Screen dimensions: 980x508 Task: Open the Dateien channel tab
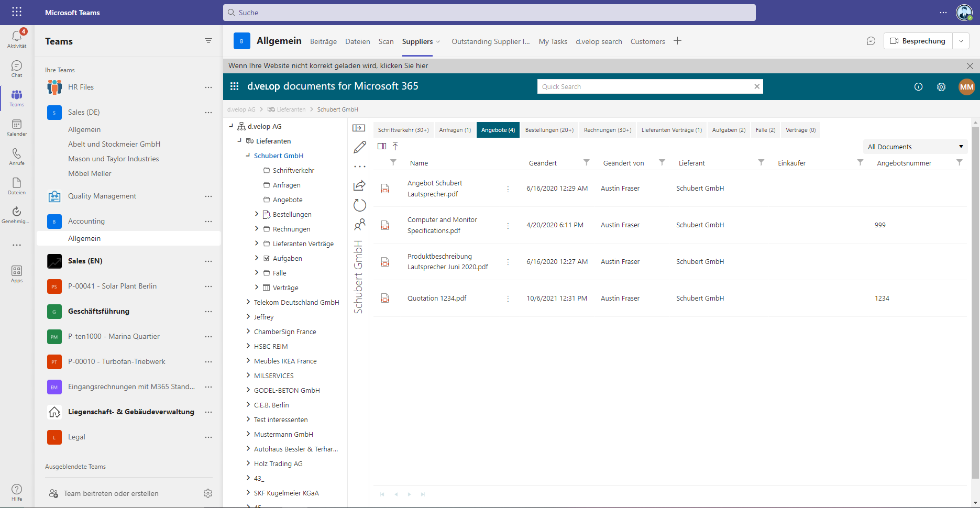click(x=358, y=41)
